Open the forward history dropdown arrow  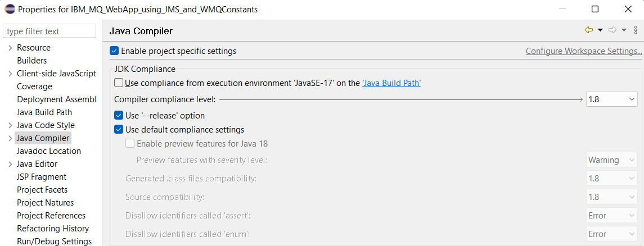pos(624,30)
